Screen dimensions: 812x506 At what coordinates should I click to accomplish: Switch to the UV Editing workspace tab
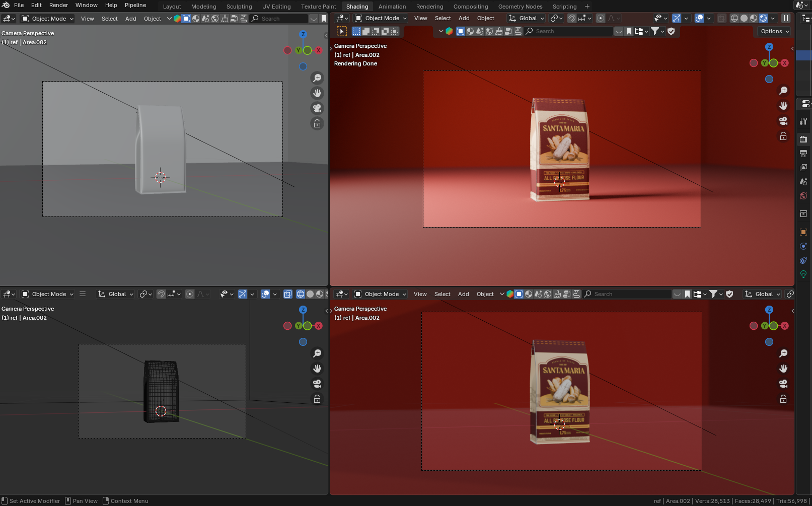[276, 7]
